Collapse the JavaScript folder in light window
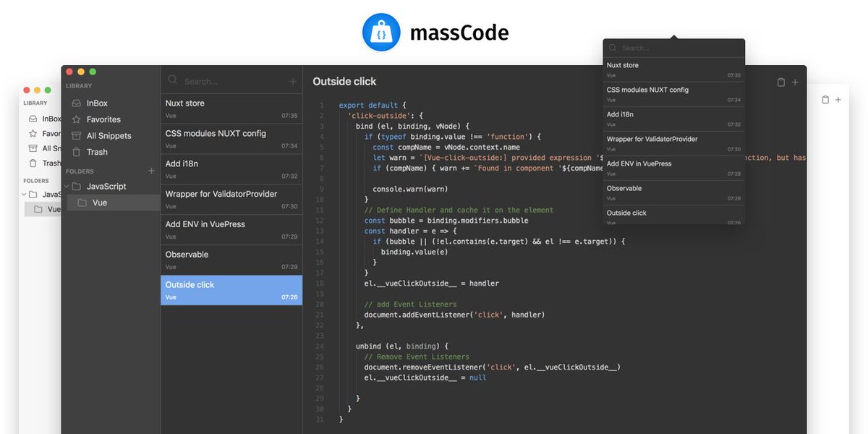This screenshot has height=434, width=868. (x=23, y=195)
